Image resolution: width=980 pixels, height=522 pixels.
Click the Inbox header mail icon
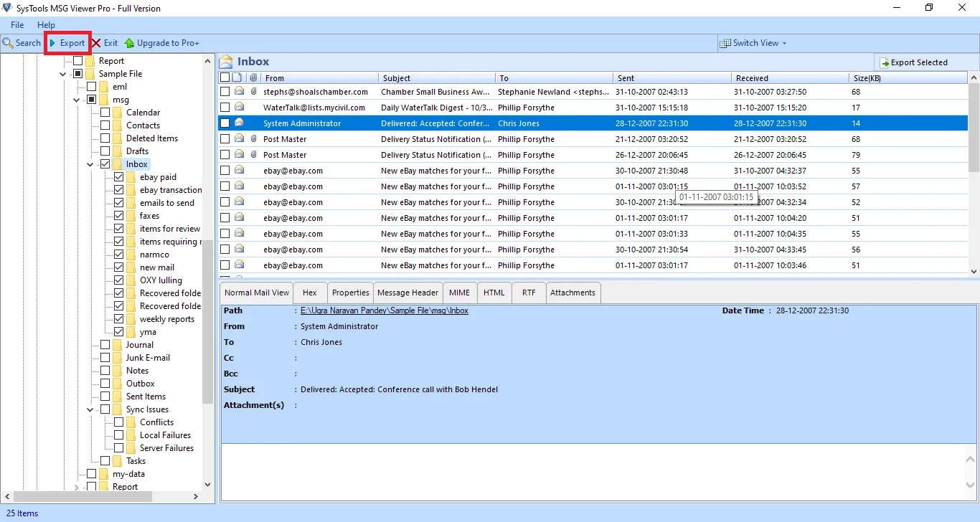(x=226, y=62)
